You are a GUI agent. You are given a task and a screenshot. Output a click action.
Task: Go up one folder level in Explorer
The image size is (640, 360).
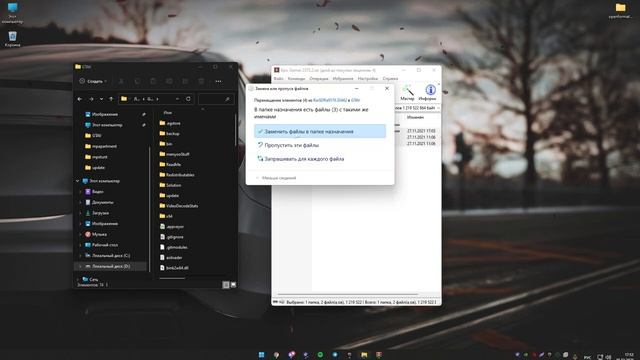[111, 99]
